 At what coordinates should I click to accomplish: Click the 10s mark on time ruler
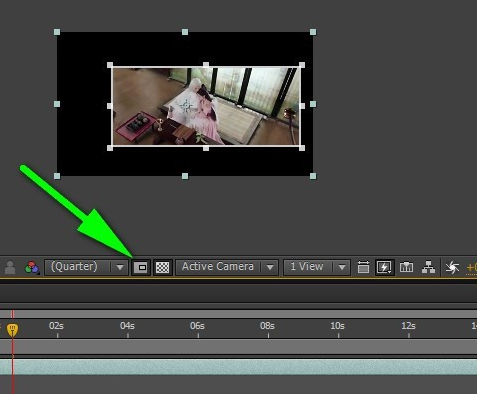tap(337, 326)
